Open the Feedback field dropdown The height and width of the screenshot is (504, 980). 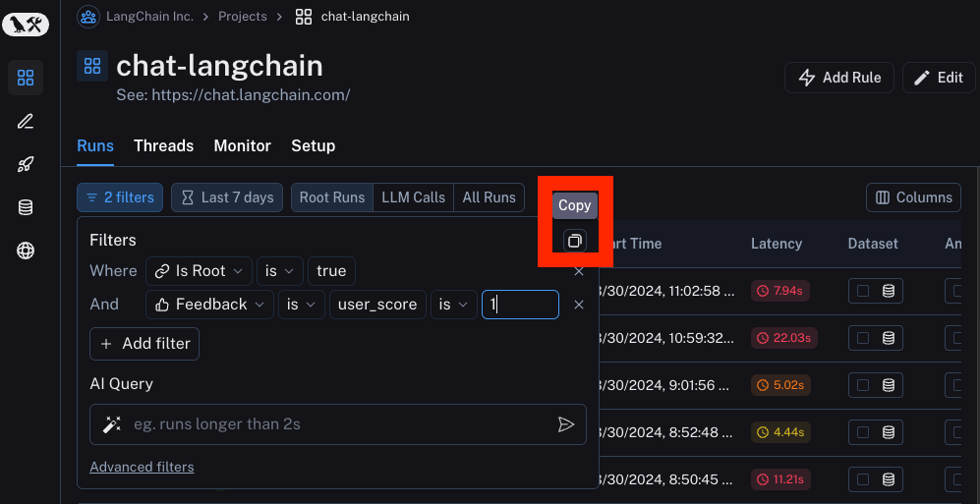(209, 305)
